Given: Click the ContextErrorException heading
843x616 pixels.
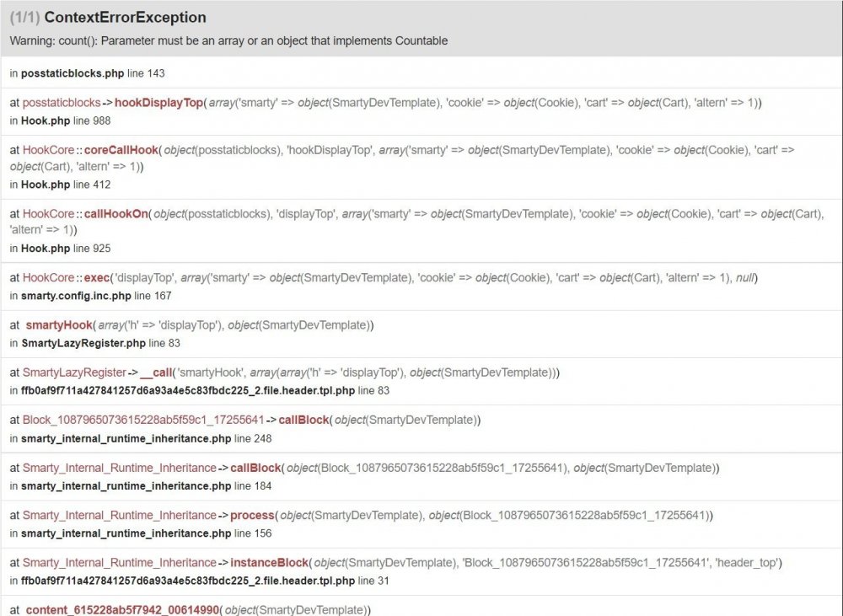Looking at the screenshot, I should pos(125,17).
